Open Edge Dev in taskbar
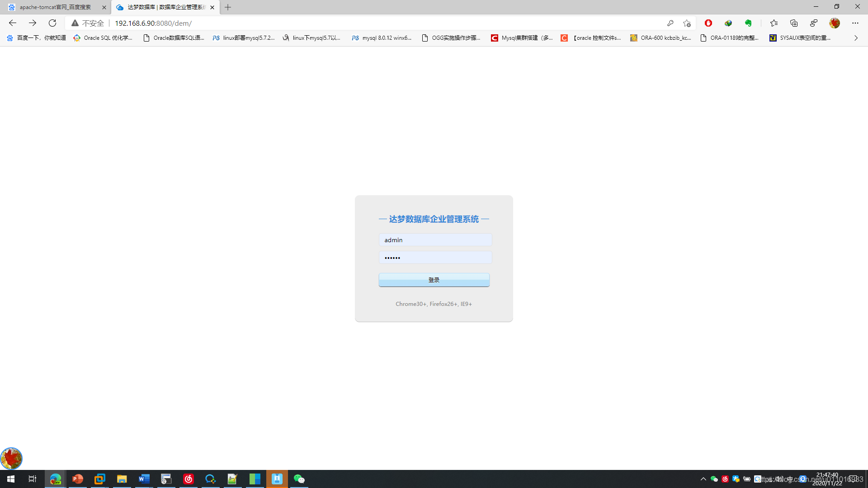Image resolution: width=868 pixels, height=488 pixels. point(55,479)
